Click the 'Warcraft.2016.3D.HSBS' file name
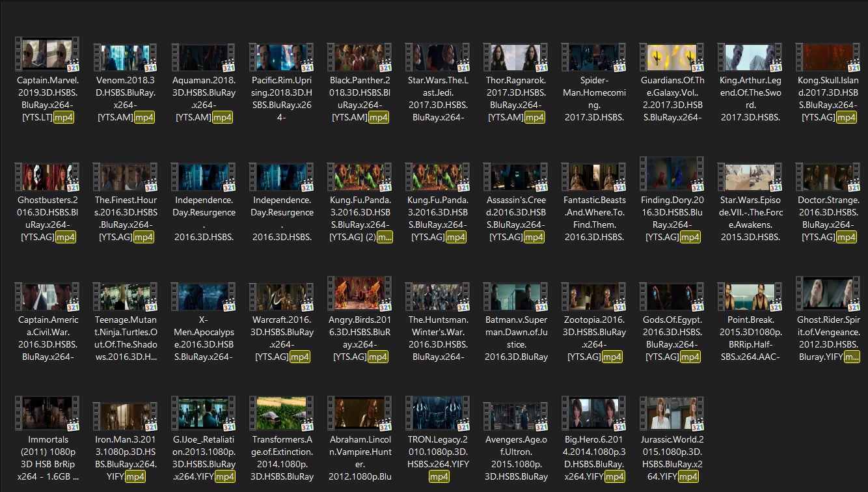Image resolution: width=868 pixels, height=492 pixels. tap(281, 338)
